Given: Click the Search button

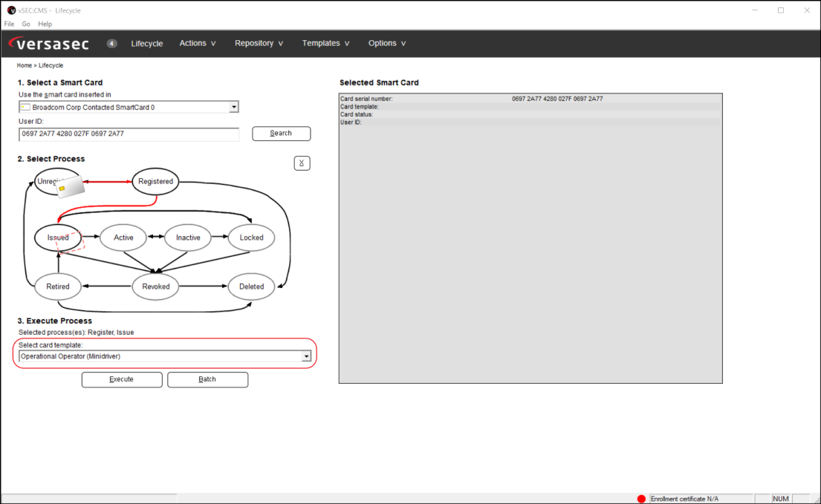Looking at the screenshot, I should [281, 134].
